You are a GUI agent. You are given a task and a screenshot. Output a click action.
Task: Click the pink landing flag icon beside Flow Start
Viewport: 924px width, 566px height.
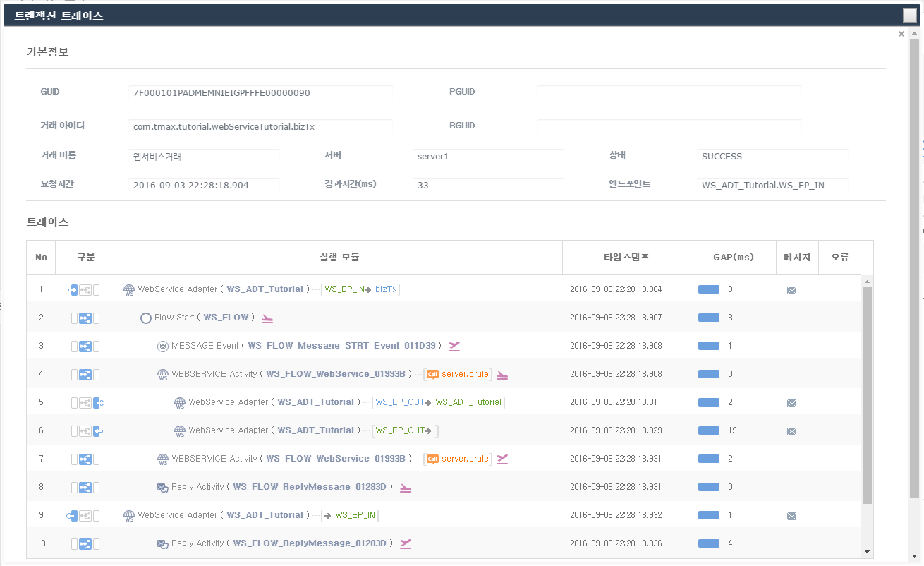point(267,318)
